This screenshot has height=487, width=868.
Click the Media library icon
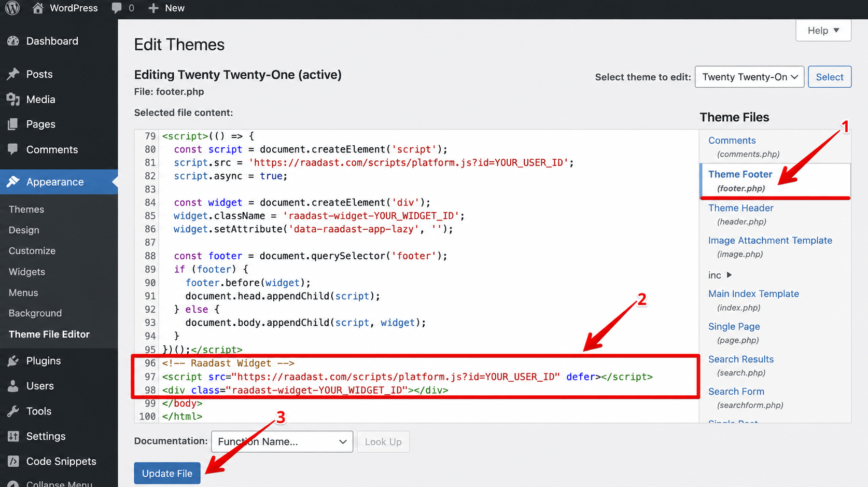(13, 99)
